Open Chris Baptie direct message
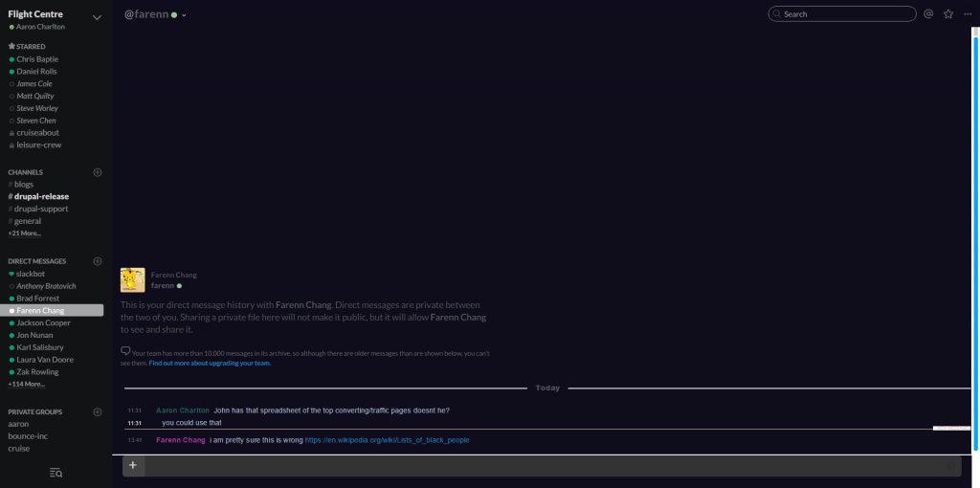980x488 pixels. tap(37, 59)
